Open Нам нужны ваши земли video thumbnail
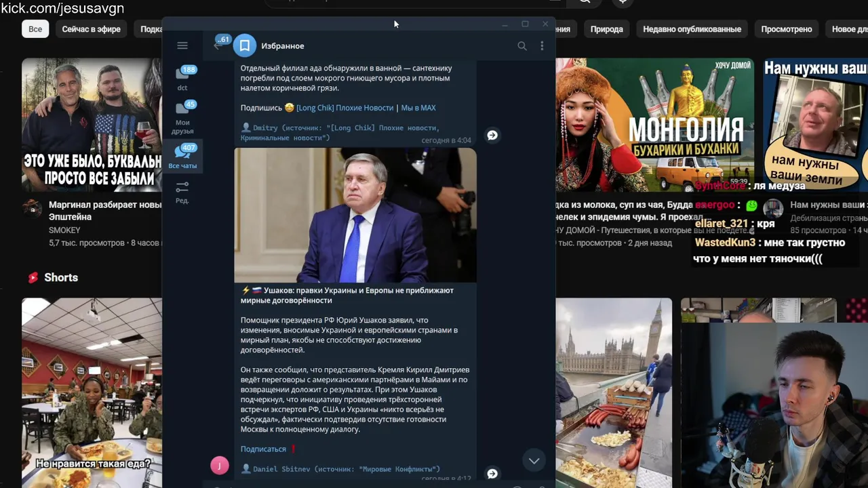The image size is (868, 488). coord(815,125)
